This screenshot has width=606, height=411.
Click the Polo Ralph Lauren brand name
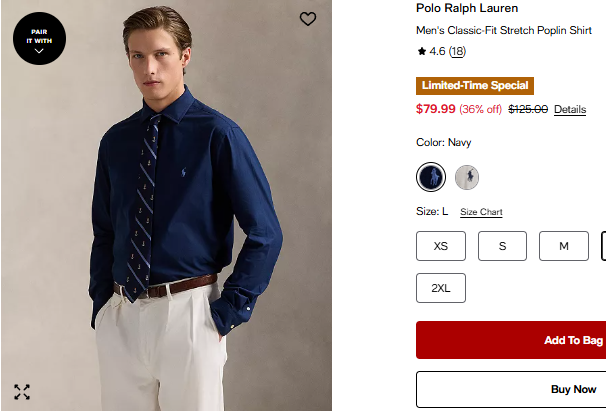(467, 9)
